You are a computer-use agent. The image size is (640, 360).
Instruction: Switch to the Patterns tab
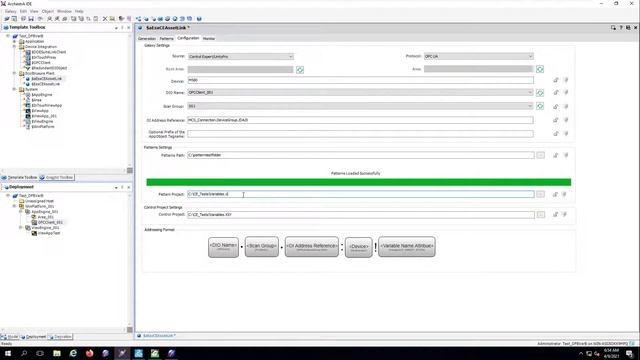coord(167,38)
